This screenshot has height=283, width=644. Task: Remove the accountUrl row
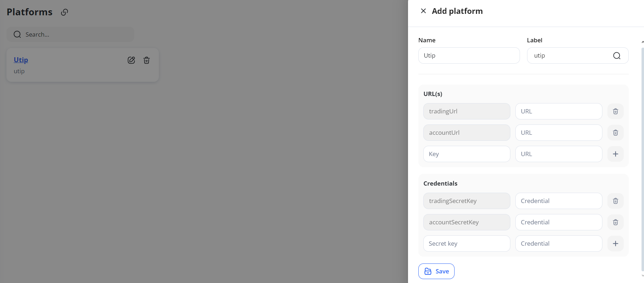tap(616, 133)
